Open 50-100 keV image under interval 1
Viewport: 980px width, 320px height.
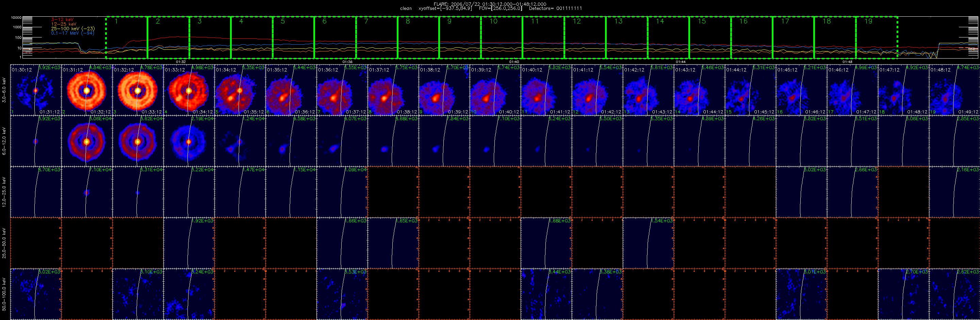36,294
